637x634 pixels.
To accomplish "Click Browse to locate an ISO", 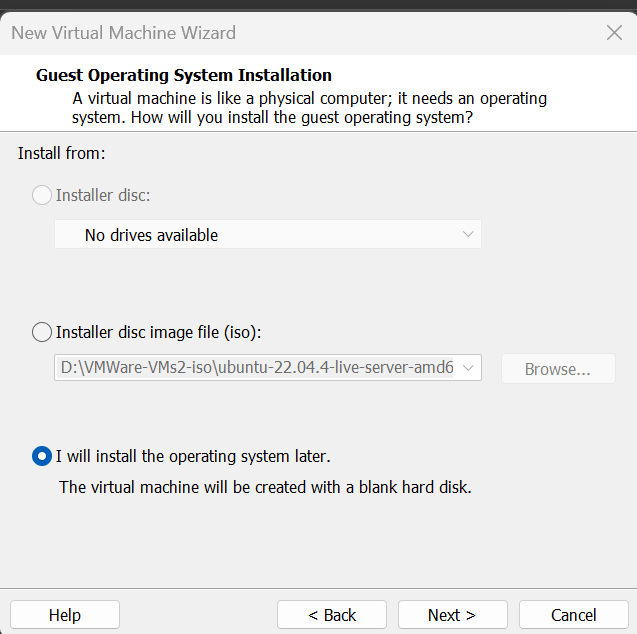I will point(558,369).
